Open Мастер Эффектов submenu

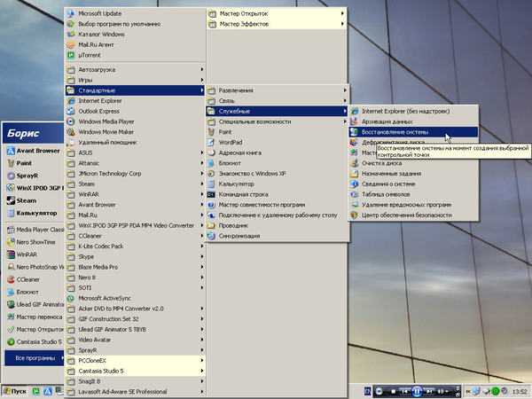pos(277,24)
